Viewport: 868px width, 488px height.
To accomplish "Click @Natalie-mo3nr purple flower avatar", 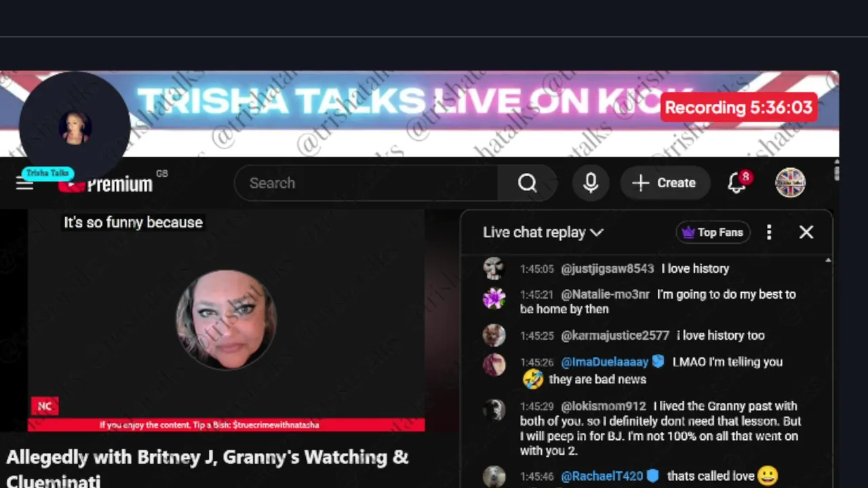I will [494, 298].
